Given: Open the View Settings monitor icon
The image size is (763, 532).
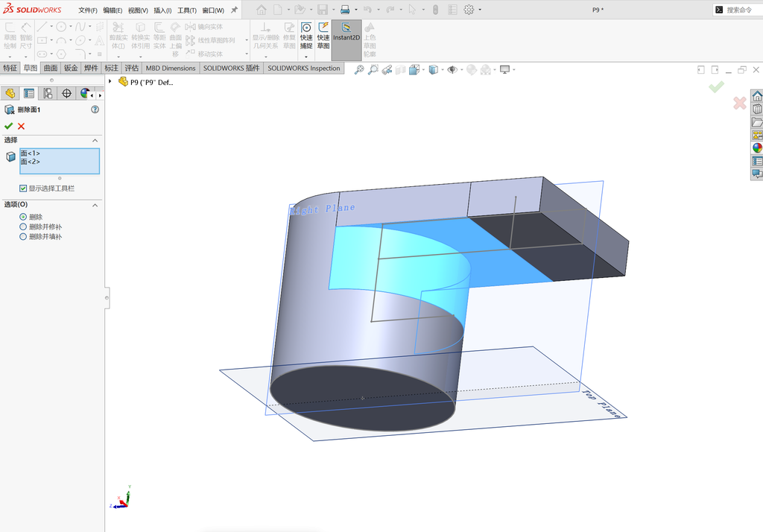Looking at the screenshot, I should 504,69.
